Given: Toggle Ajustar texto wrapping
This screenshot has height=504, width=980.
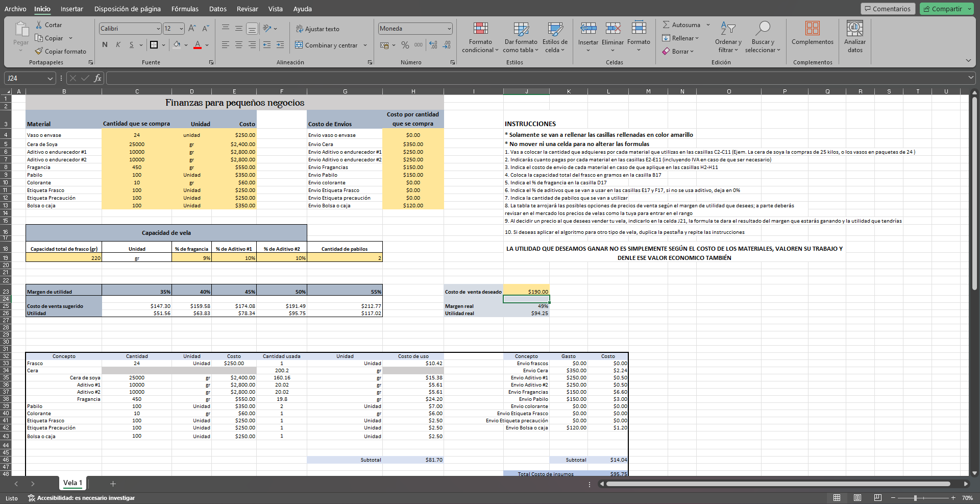Looking at the screenshot, I should point(317,29).
